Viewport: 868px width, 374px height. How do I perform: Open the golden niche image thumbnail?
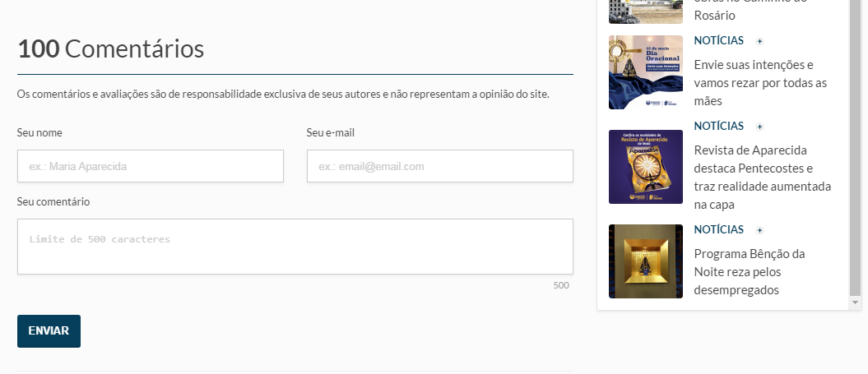click(645, 261)
